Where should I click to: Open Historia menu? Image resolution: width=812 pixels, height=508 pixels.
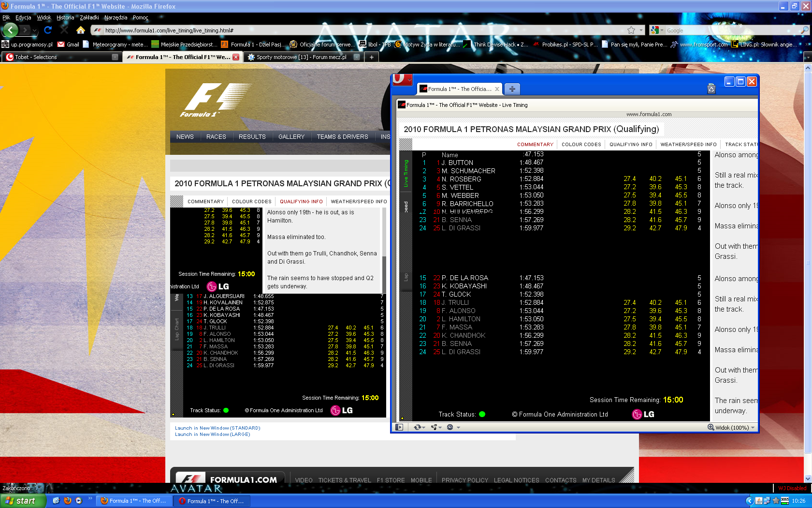click(65, 17)
